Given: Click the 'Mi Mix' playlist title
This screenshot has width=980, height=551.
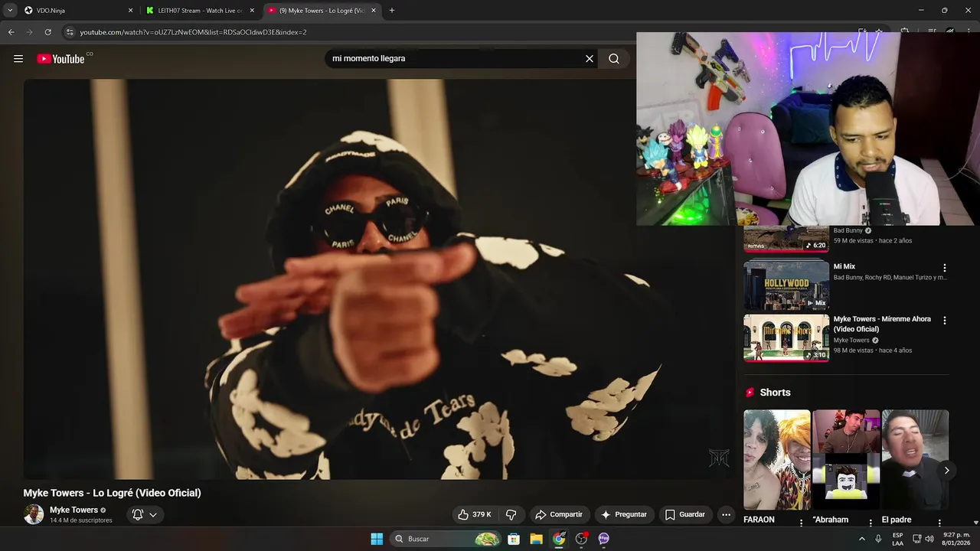Looking at the screenshot, I should pos(844,266).
